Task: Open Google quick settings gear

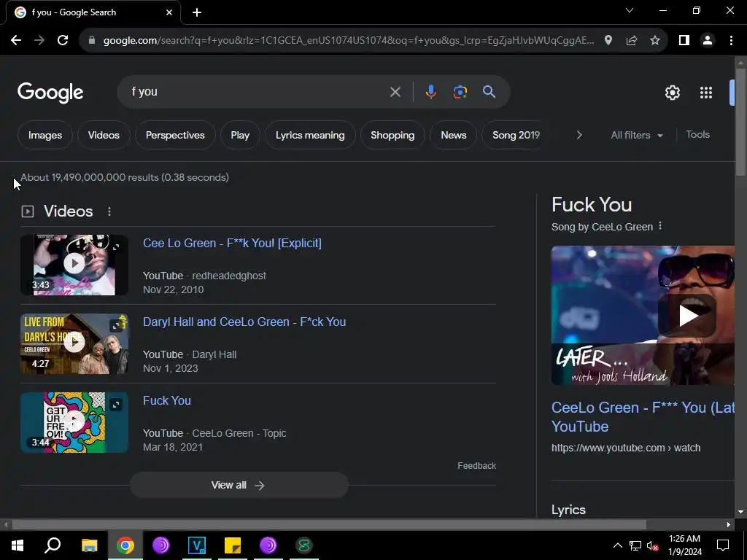Action: pyautogui.click(x=672, y=93)
